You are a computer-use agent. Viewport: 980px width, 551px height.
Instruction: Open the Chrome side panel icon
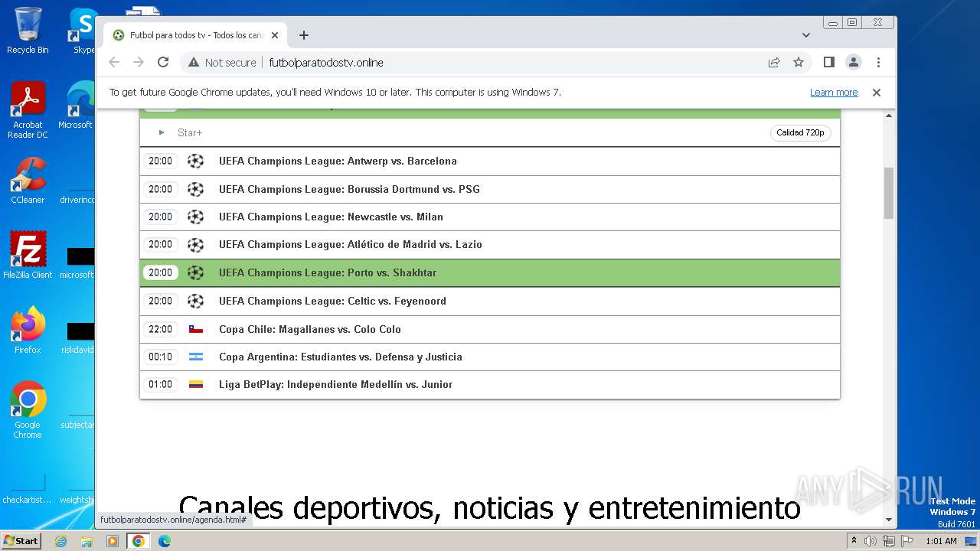[828, 62]
